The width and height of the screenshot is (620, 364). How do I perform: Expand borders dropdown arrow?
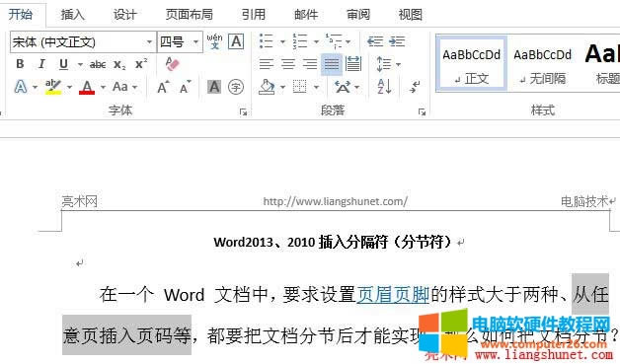pos(316,87)
